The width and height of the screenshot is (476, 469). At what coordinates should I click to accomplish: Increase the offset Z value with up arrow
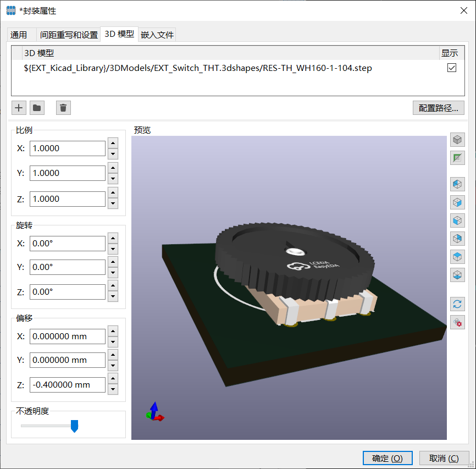click(x=113, y=379)
